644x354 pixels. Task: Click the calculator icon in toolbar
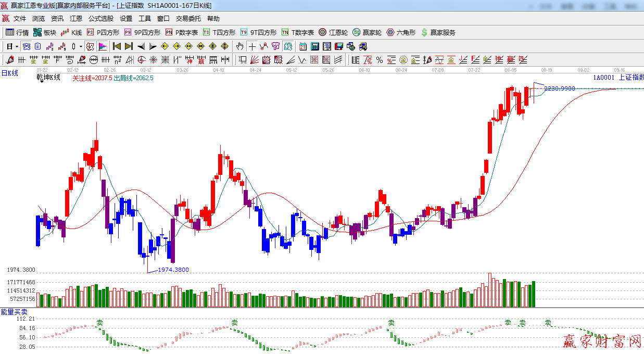314,46
